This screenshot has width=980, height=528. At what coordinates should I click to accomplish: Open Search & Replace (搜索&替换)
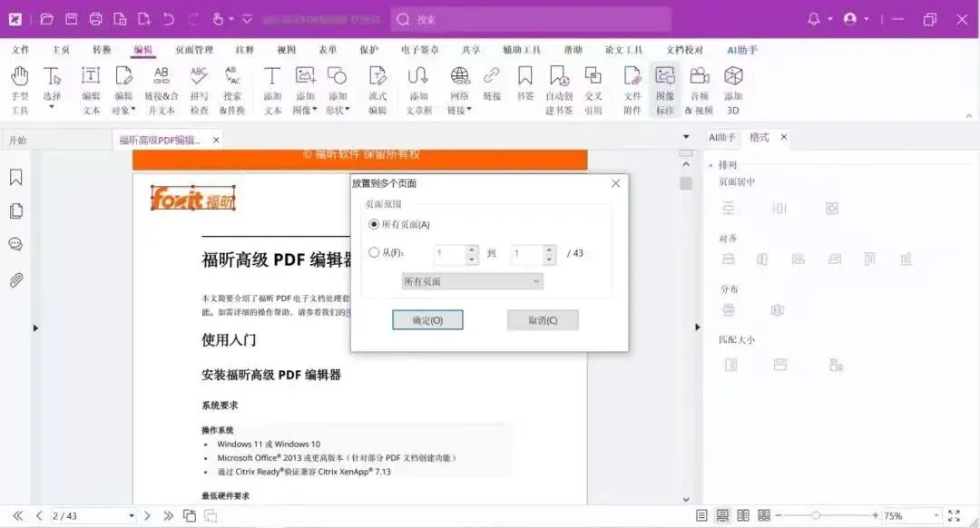tap(232, 90)
